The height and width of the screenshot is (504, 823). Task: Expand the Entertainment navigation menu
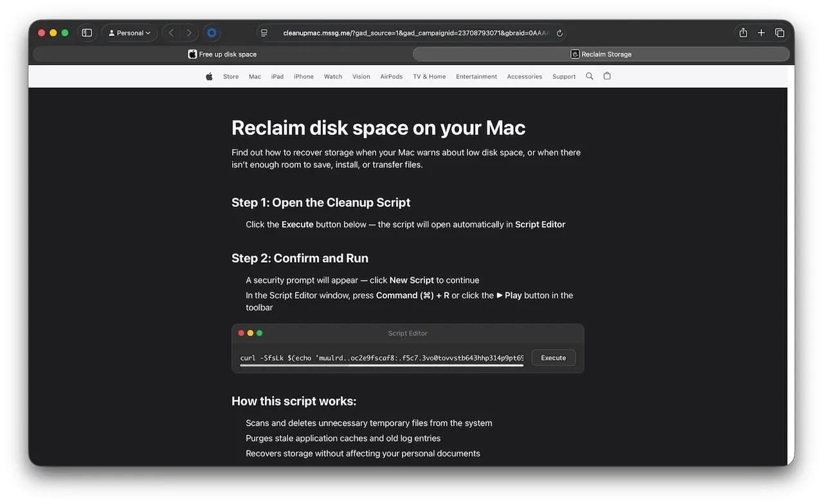click(x=476, y=76)
